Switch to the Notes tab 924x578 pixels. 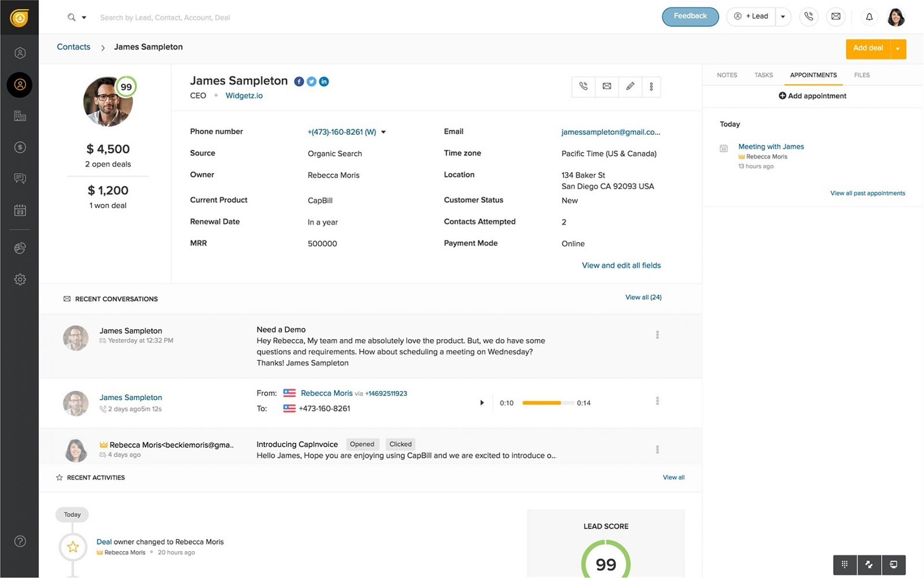(x=727, y=75)
